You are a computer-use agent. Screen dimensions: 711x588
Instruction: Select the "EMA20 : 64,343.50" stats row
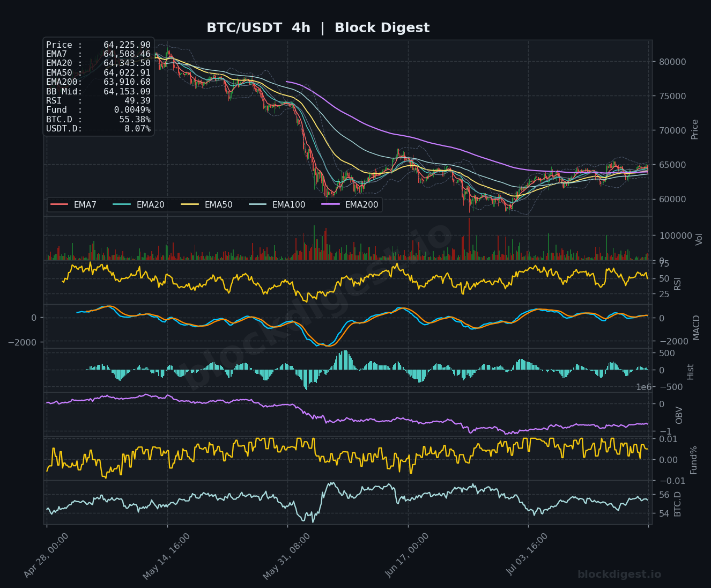coord(98,63)
